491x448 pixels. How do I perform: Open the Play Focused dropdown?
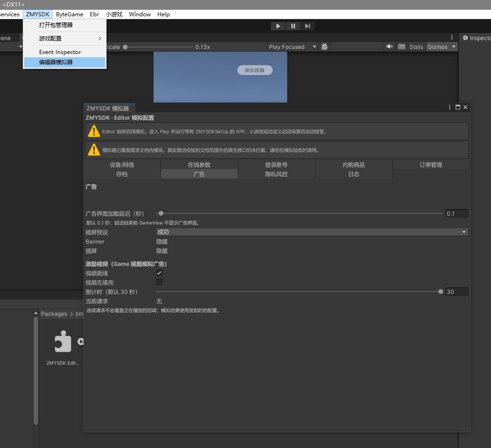tap(292, 47)
